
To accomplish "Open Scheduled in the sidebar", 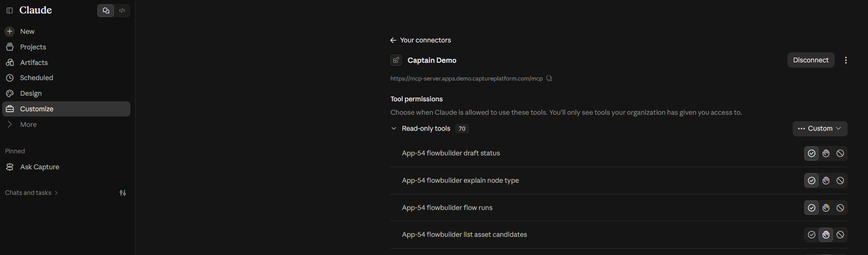I will [66, 78].
